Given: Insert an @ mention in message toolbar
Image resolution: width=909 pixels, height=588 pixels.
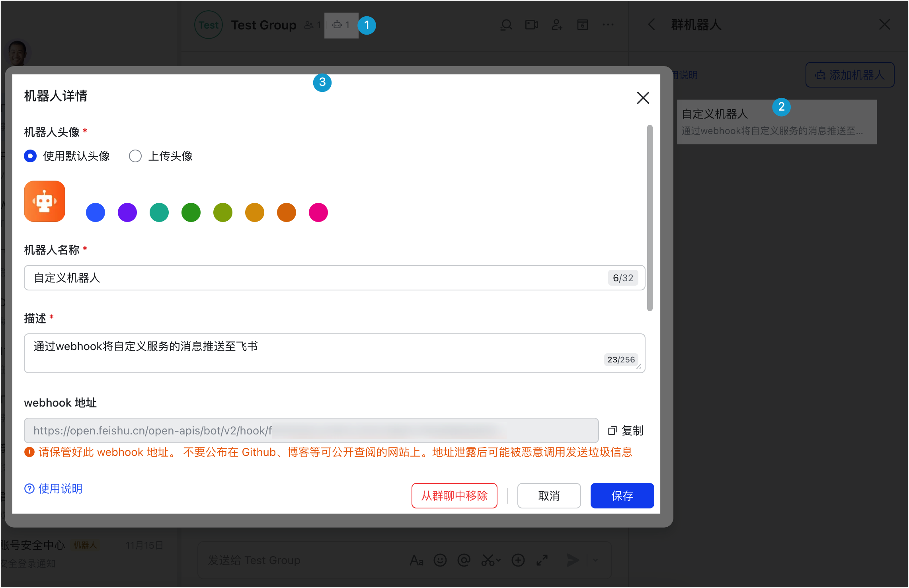Looking at the screenshot, I should (x=464, y=561).
